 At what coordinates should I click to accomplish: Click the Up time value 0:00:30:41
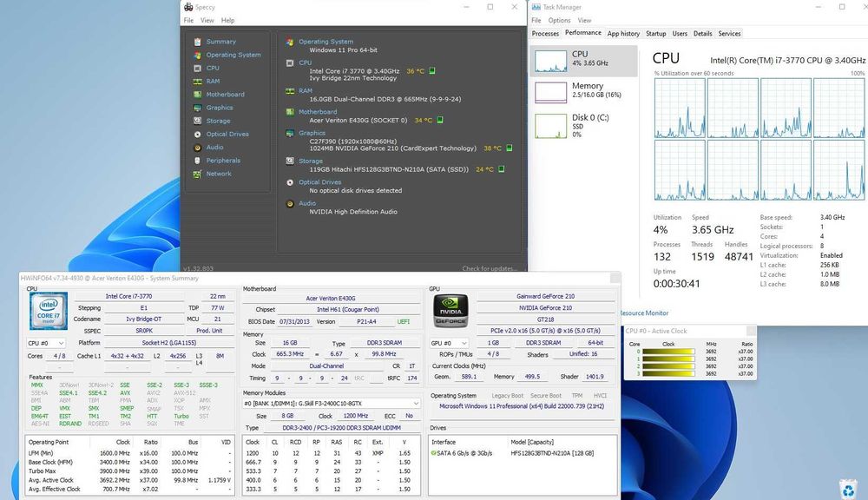[x=676, y=284]
